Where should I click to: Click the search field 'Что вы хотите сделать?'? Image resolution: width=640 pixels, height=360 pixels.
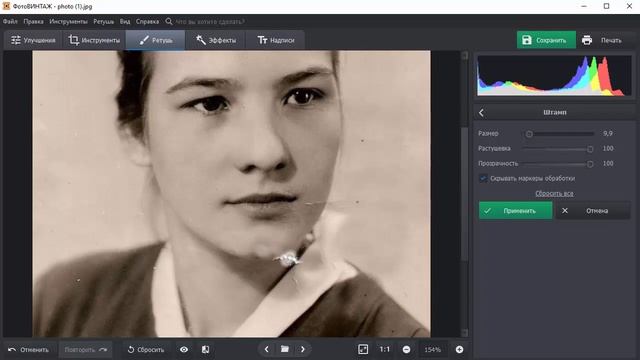click(210, 22)
